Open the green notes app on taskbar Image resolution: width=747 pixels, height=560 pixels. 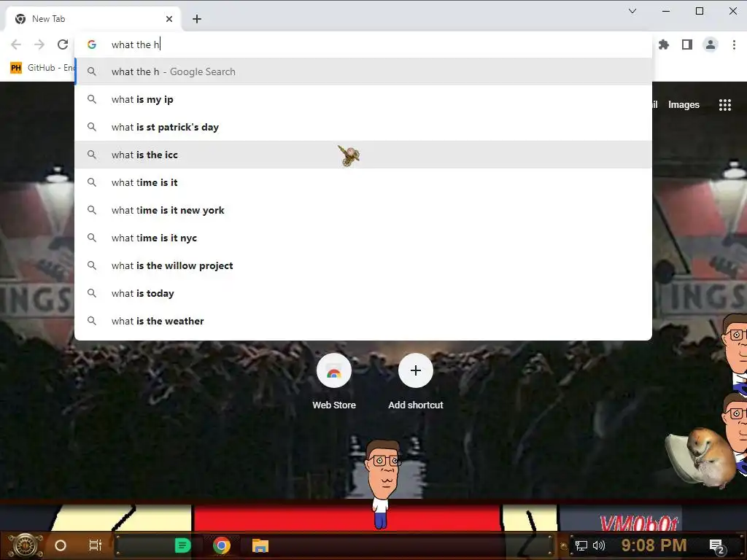click(x=182, y=545)
